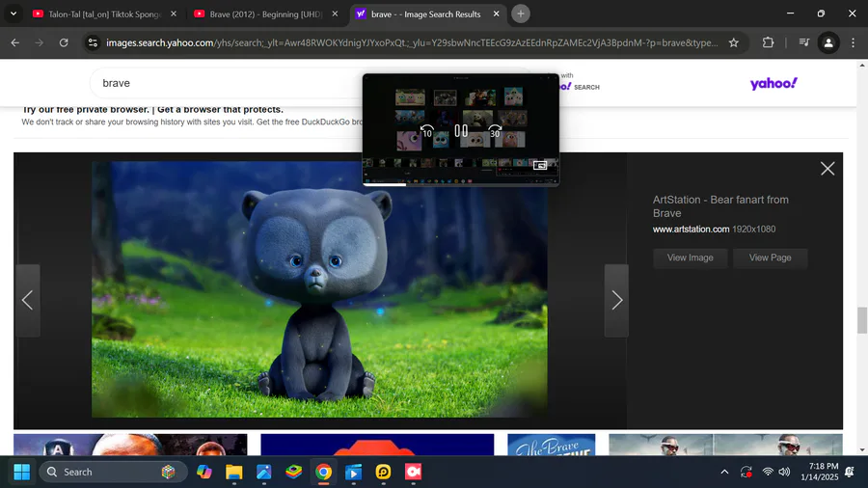The width and height of the screenshot is (868, 488).
Task: Open The Brave result thumbnail
Action: [552, 445]
